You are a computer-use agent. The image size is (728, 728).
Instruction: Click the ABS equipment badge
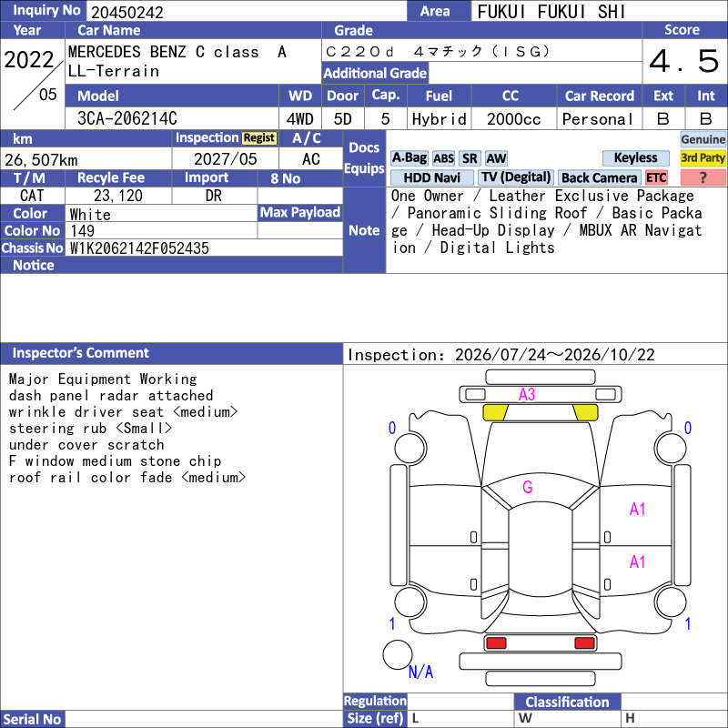[x=443, y=158]
